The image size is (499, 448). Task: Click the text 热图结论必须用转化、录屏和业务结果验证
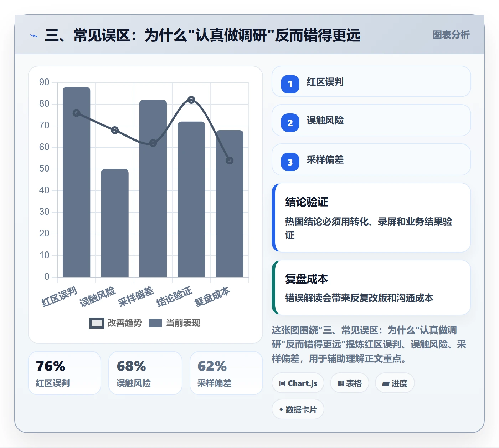369,228
